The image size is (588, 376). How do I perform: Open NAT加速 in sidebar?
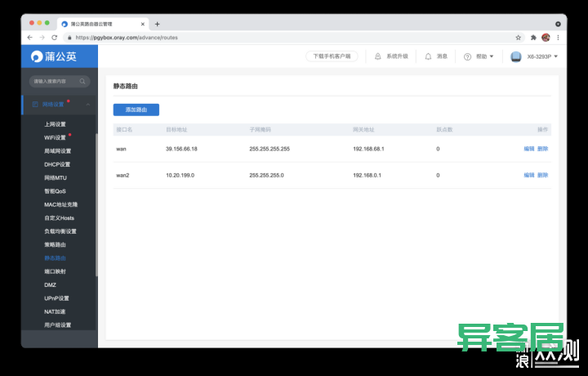tap(55, 311)
